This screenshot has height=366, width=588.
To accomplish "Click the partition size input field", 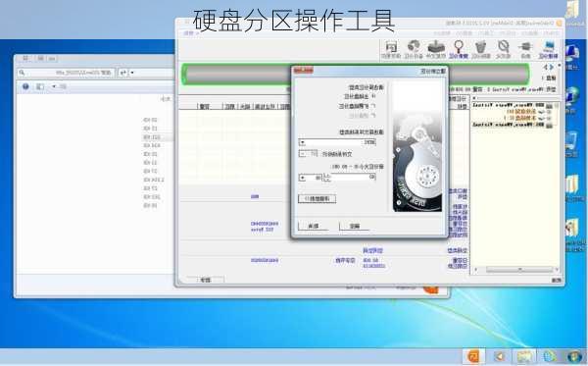I will coord(353,178).
